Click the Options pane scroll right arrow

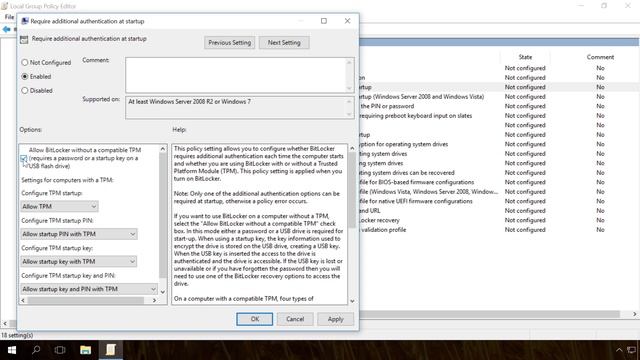point(154,300)
